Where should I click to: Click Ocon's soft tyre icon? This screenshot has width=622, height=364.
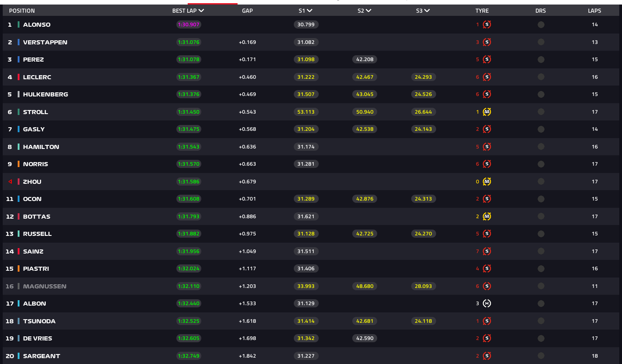pyautogui.click(x=487, y=199)
